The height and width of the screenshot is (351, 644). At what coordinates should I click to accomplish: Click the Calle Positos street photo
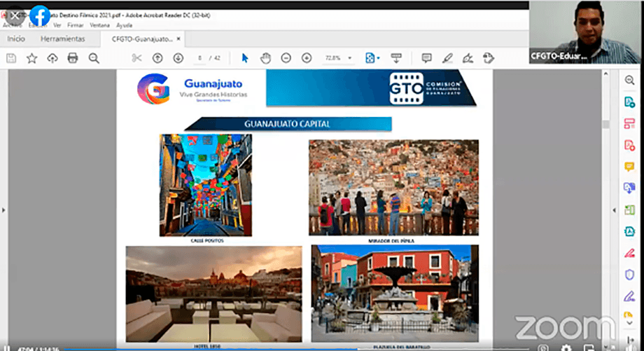[x=206, y=184]
